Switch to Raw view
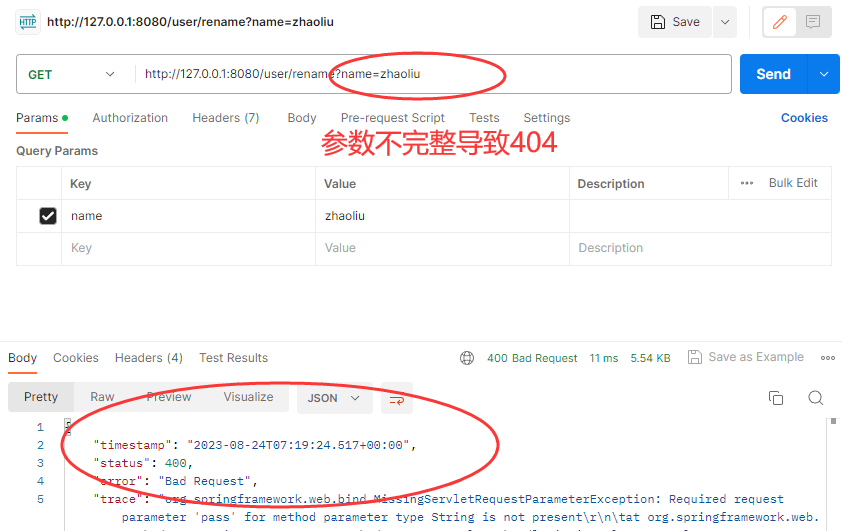This screenshot has width=842, height=531. tap(102, 397)
